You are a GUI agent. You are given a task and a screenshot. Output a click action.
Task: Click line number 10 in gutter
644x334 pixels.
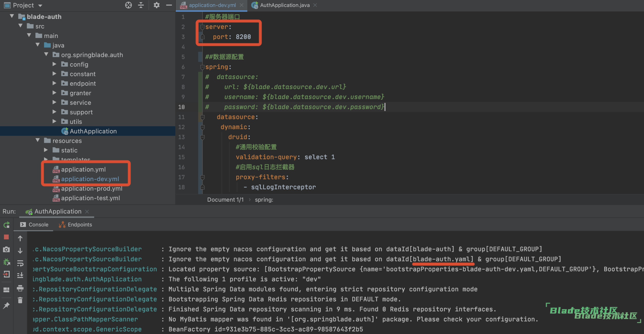click(x=181, y=107)
